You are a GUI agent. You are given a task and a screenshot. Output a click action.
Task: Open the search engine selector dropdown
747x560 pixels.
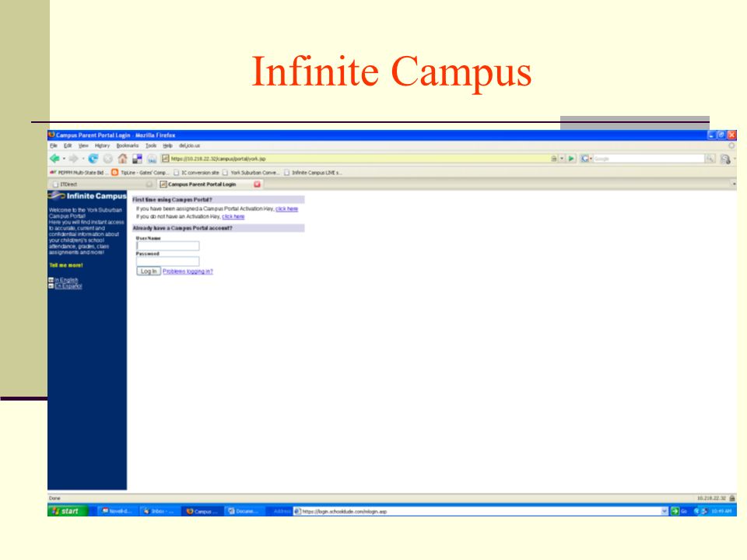tap(591, 159)
